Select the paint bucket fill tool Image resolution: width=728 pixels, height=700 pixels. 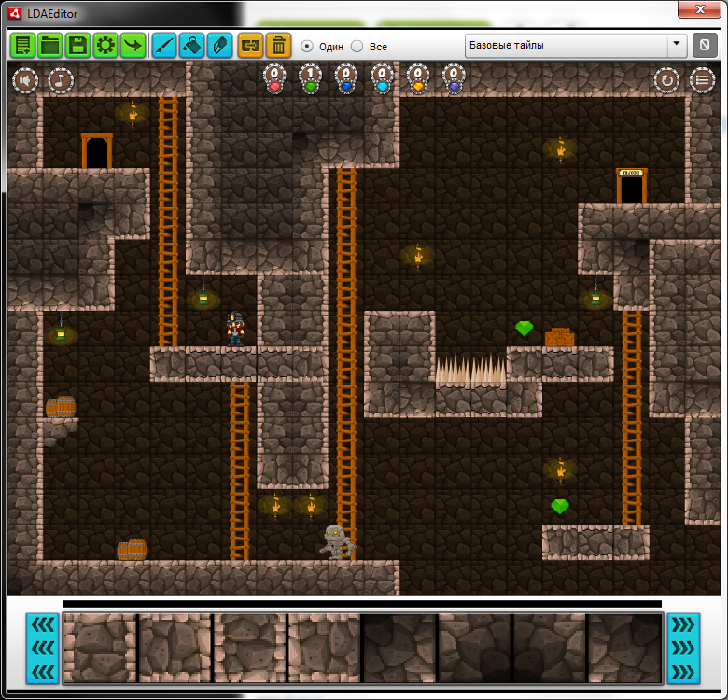(x=192, y=45)
